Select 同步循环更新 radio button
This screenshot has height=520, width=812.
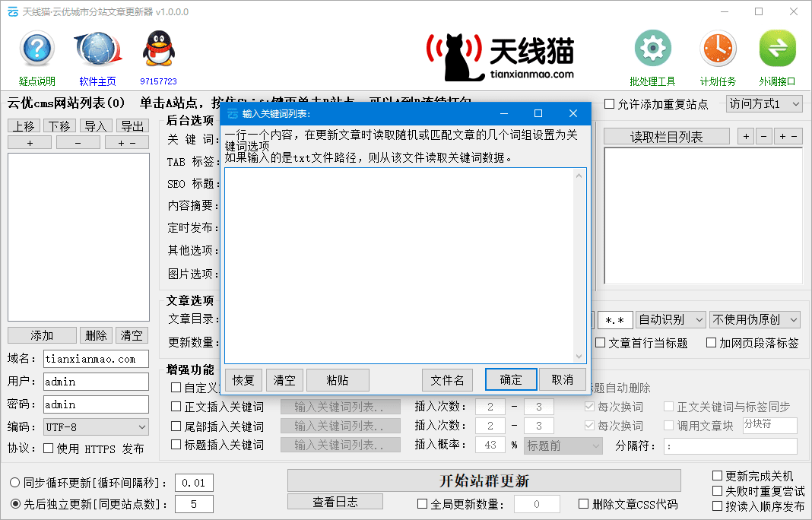point(15,482)
